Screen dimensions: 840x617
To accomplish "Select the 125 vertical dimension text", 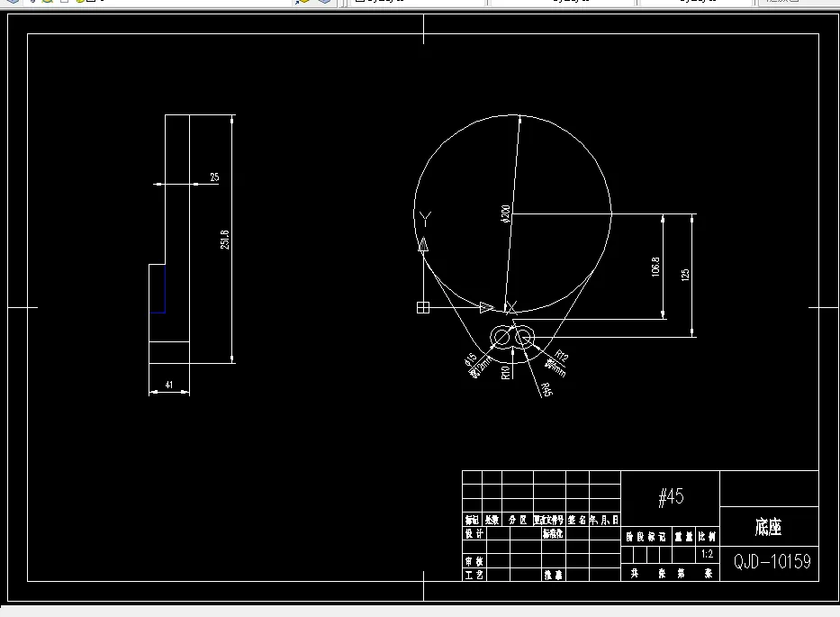I will tap(685, 275).
